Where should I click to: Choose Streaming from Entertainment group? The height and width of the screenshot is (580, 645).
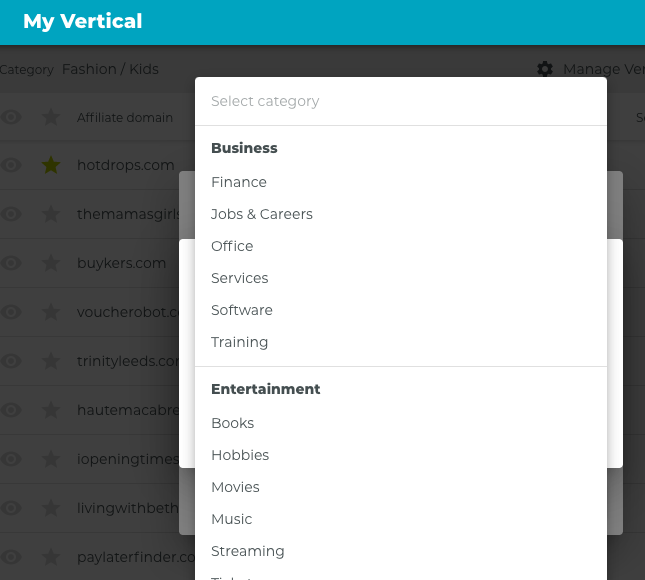pyautogui.click(x=248, y=551)
